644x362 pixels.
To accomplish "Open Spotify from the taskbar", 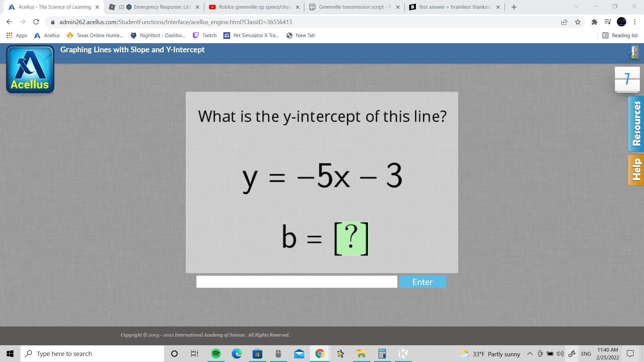I will pos(216,354).
